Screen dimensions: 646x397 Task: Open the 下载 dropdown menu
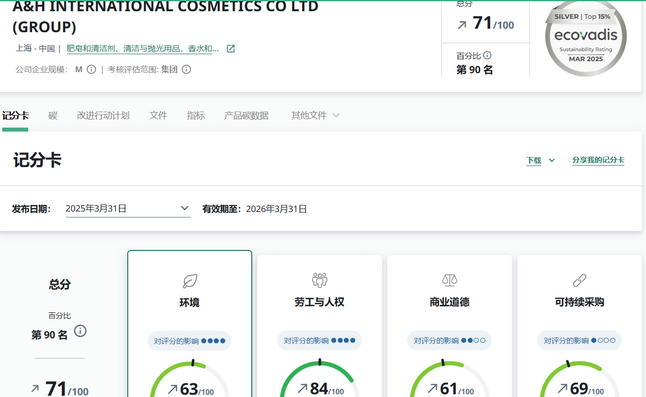pyautogui.click(x=541, y=160)
